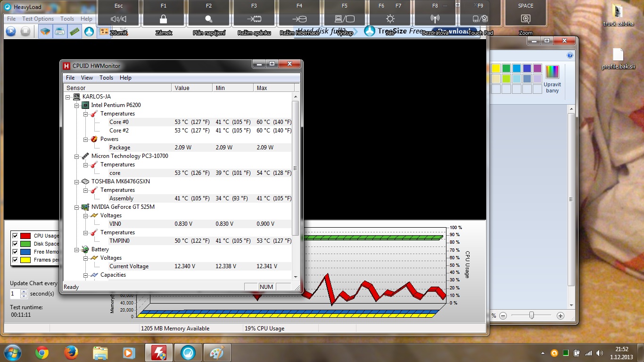The image size is (644, 362).
Task: Uncheck the Disk Space chart legend checkbox
Action: pos(16,244)
